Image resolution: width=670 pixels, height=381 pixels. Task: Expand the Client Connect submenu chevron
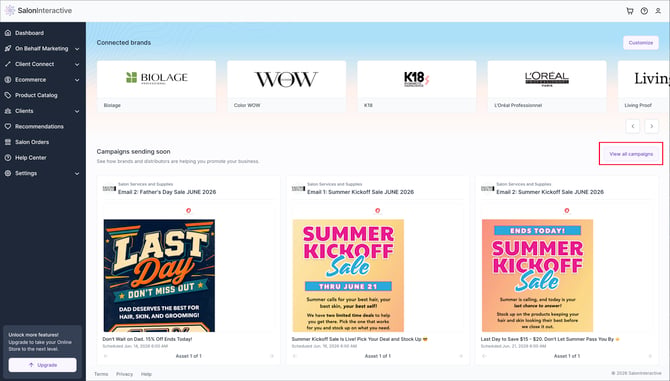pyautogui.click(x=77, y=64)
